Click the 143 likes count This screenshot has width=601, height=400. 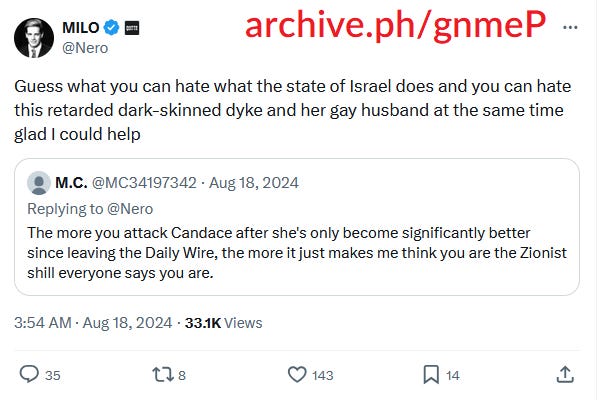pos(323,375)
